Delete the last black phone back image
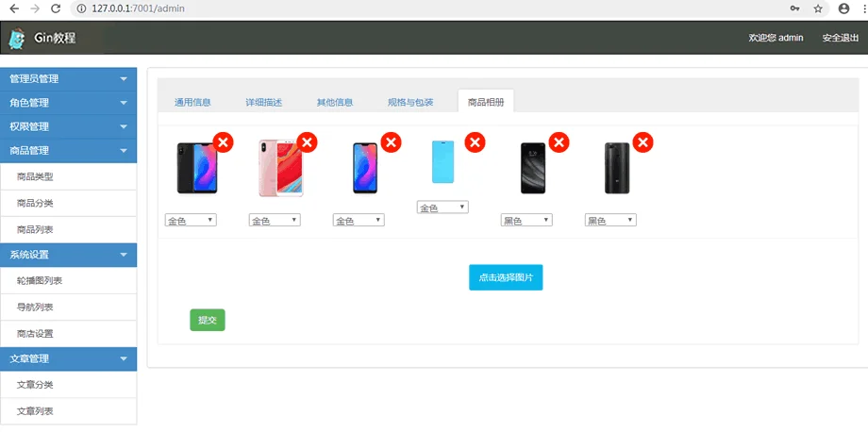The image size is (868, 432). coord(643,142)
